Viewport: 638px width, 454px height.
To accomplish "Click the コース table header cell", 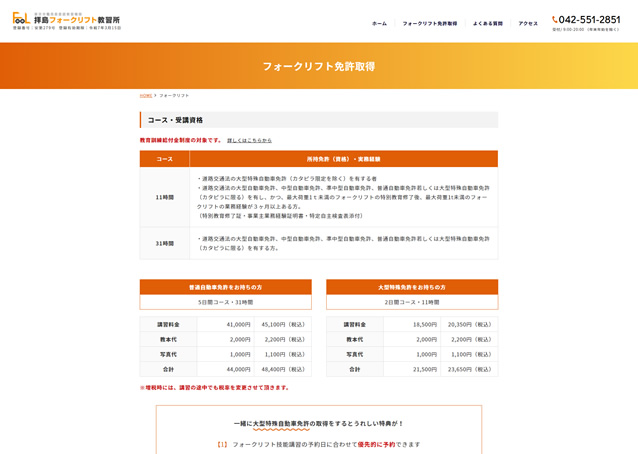I will 164,159.
